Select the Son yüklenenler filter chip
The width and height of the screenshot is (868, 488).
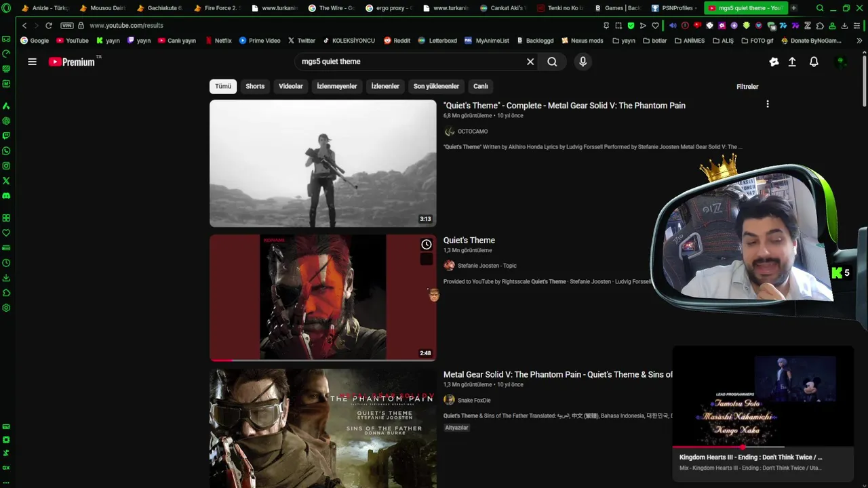tap(436, 87)
